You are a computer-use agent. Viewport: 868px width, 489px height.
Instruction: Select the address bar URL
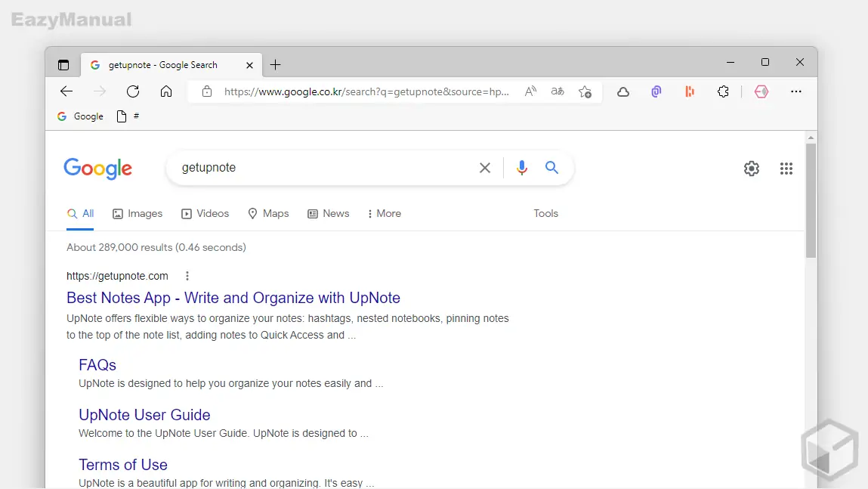click(x=366, y=91)
